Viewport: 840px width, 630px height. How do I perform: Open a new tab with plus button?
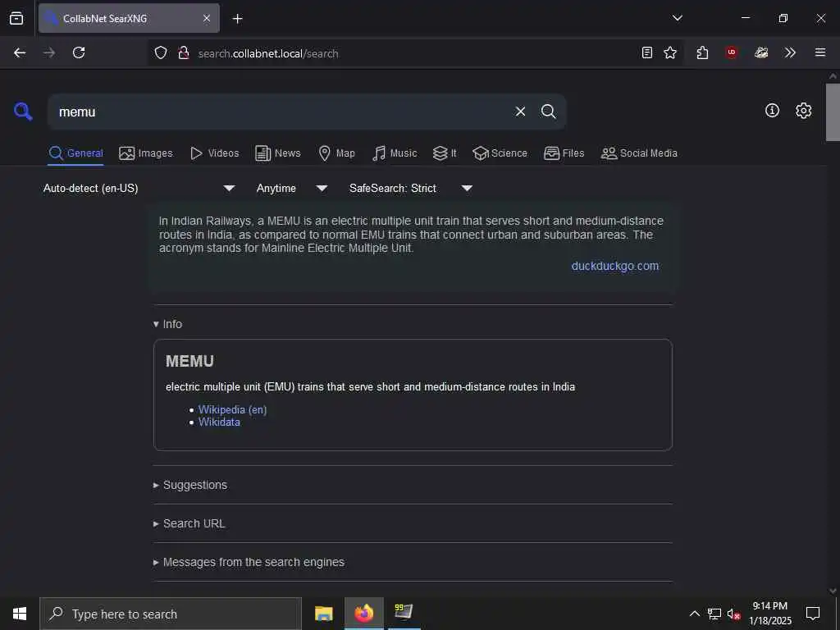coord(237,19)
